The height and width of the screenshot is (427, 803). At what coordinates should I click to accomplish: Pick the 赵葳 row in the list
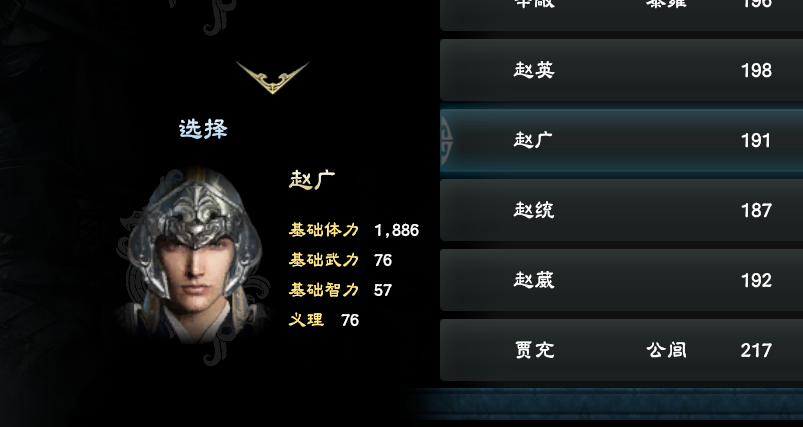(x=621, y=280)
